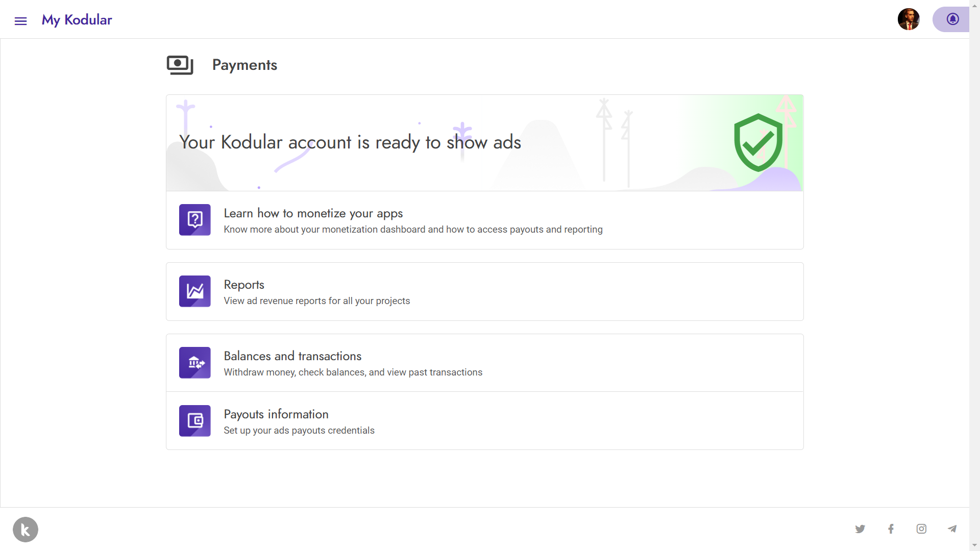Open the Telegram link in footer
Image resolution: width=980 pixels, height=551 pixels.
952,529
